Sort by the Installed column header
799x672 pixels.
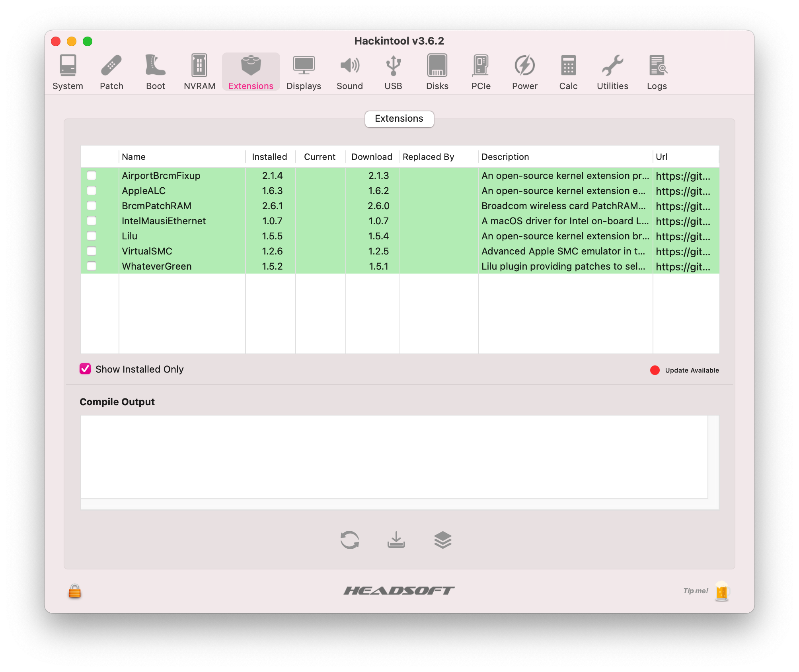click(269, 157)
